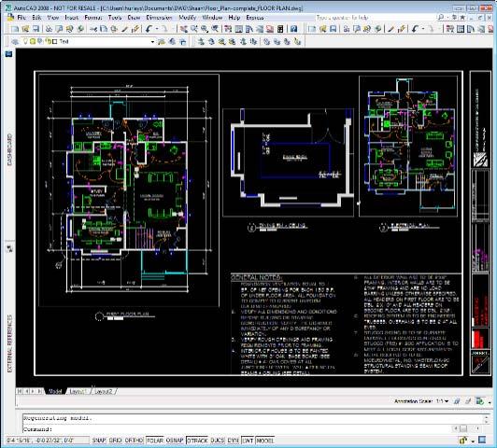Viewport: 497px width, 448px height.
Task: Click the Save icon in the toolbar
Action: (x=35, y=29)
